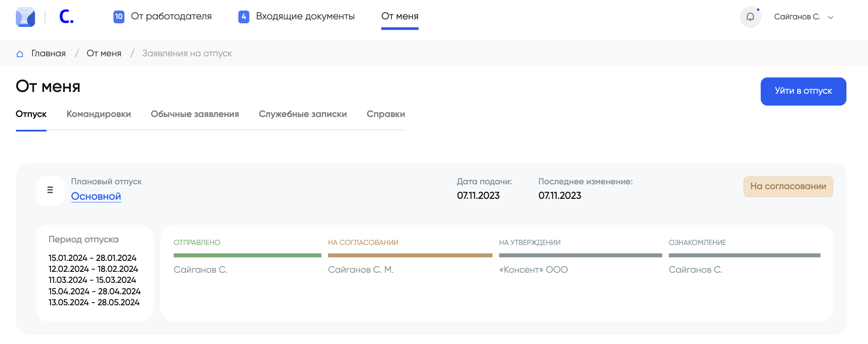Open the От работодателя menu item
The width and height of the screenshot is (868, 344).
tap(171, 16)
